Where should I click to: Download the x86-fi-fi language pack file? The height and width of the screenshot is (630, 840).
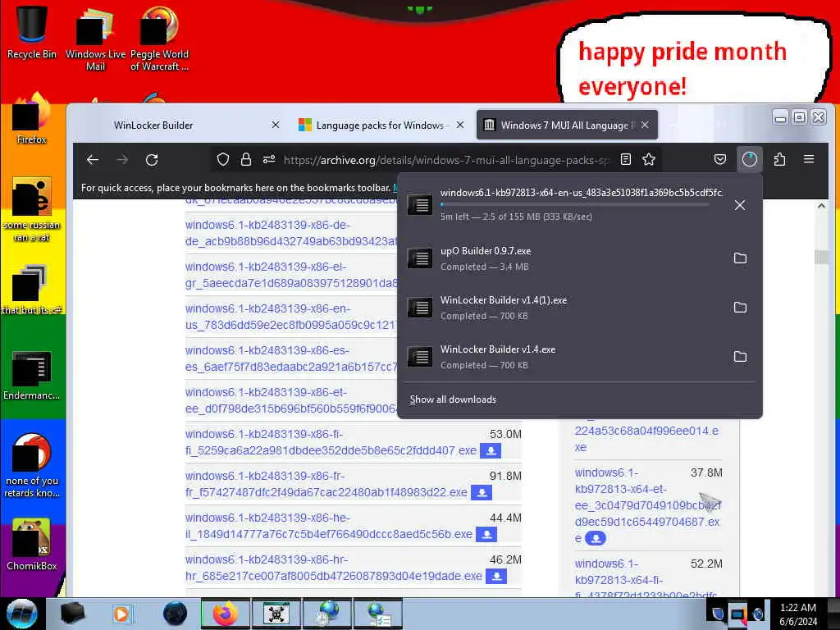click(491, 450)
